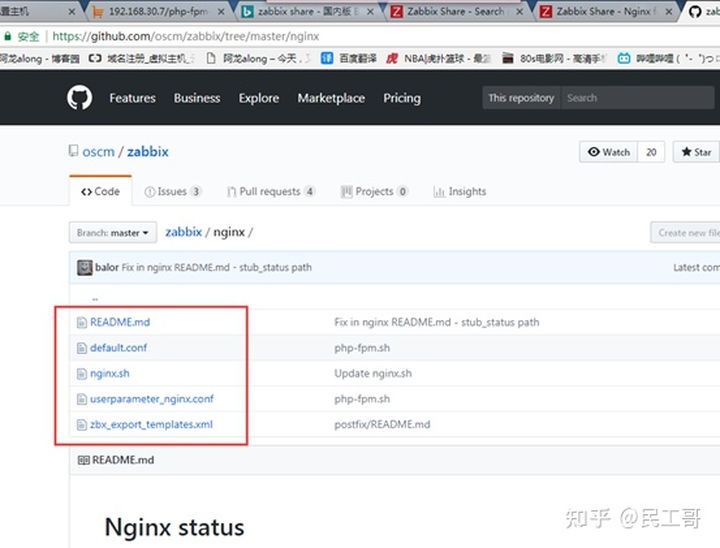Open the postfix/README.md commit message
Viewport: 720px width, 548px height.
tap(382, 424)
